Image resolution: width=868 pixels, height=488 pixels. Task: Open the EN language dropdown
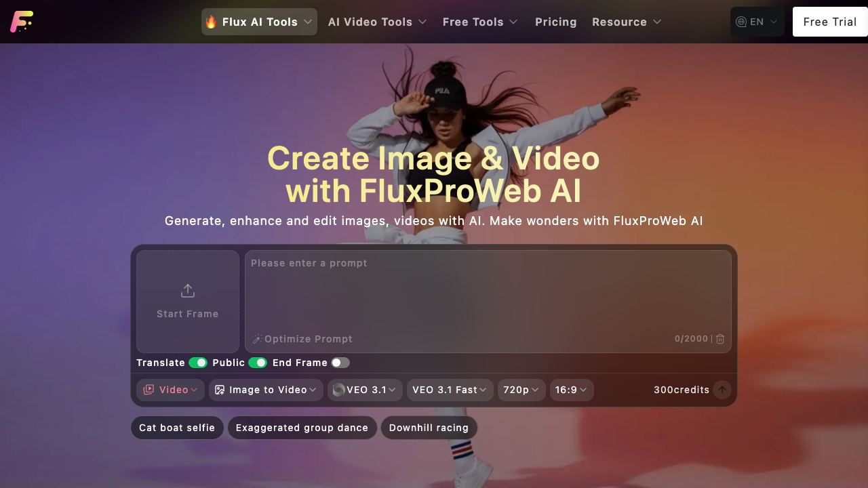[x=757, y=22]
